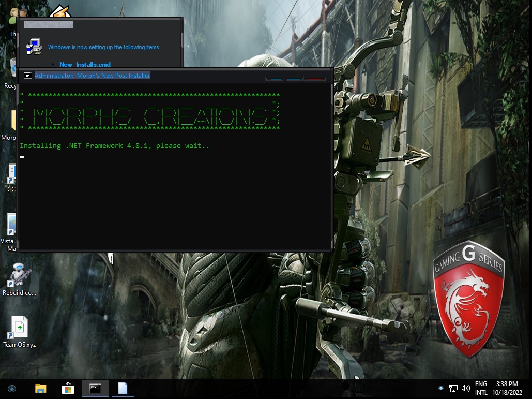Click the Administrator: Morph's New Post Installer title

click(92, 76)
